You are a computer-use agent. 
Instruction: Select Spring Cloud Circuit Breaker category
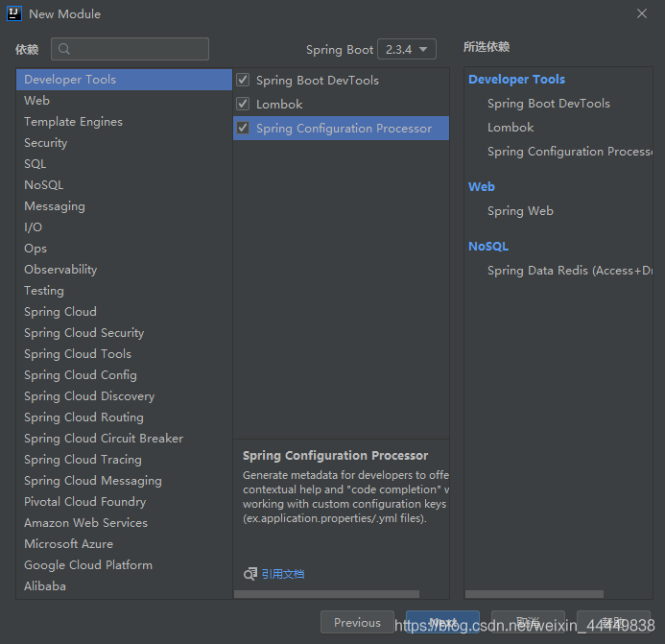click(x=124, y=439)
